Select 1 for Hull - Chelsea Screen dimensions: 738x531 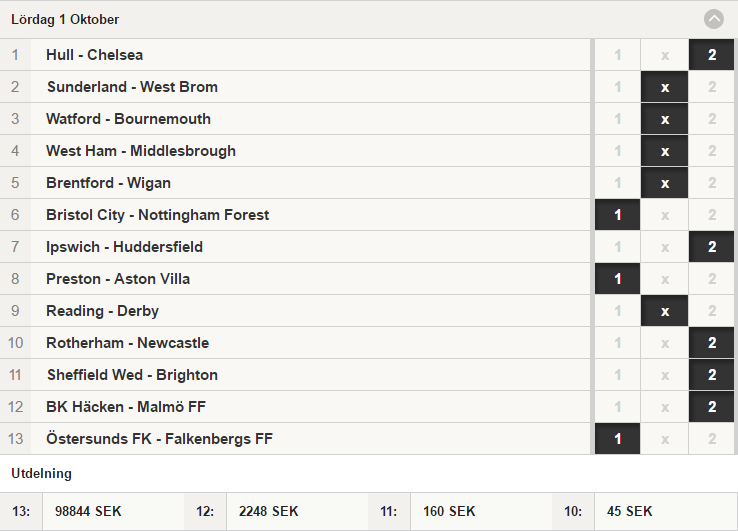click(x=618, y=55)
